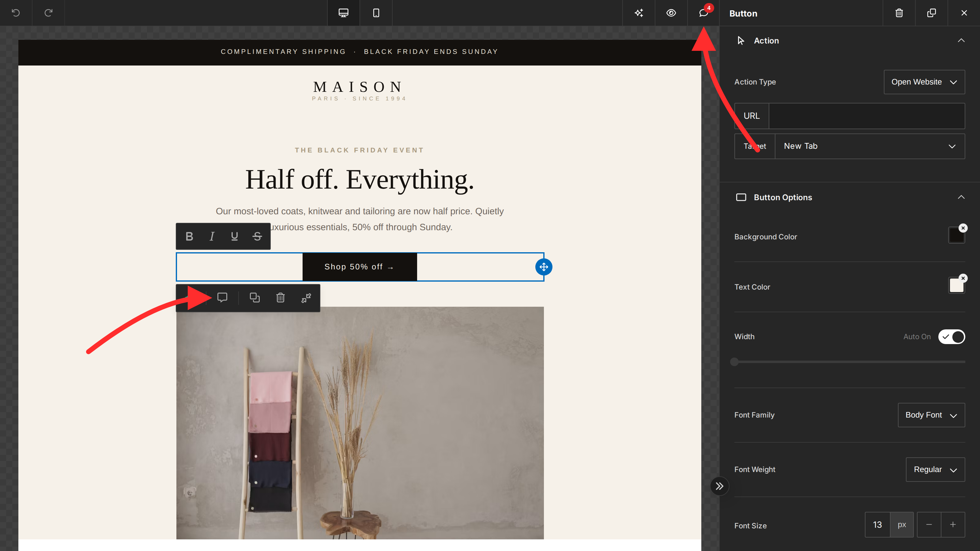Redo the last change
The height and width of the screenshot is (551, 980).
tap(48, 13)
